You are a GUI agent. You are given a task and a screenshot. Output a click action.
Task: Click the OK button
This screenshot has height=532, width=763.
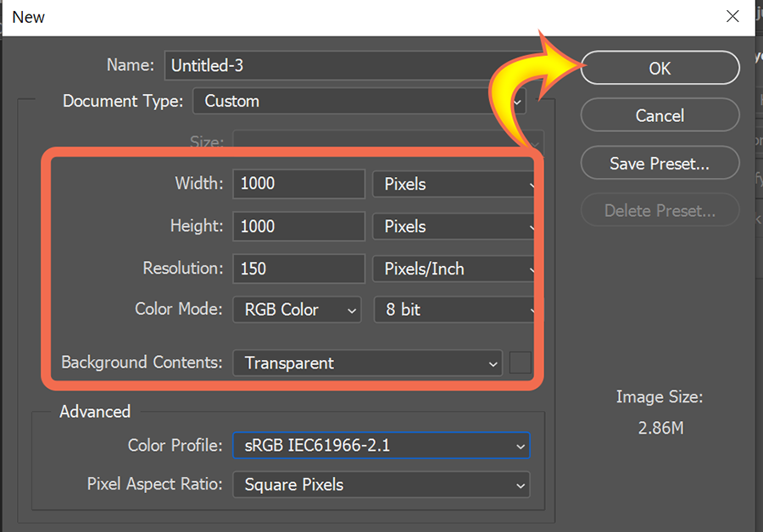click(660, 68)
